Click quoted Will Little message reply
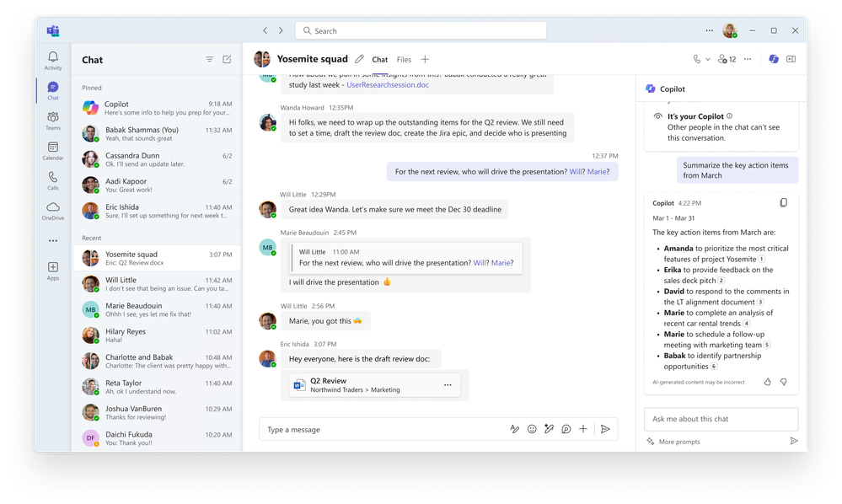 pyautogui.click(x=406, y=258)
